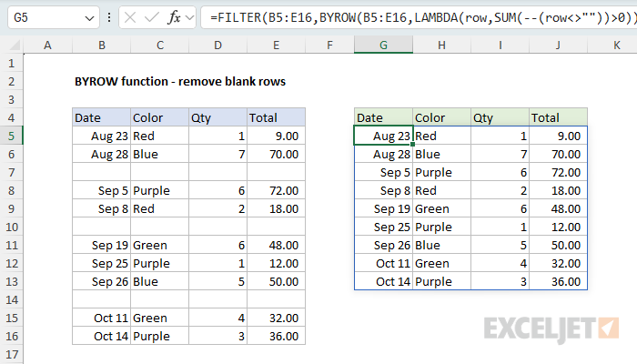Select the blank cell C7
The image size is (637, 364).
[159, 172]
